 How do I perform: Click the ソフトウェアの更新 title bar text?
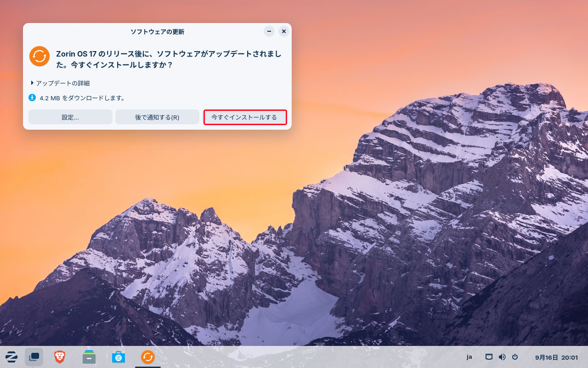(157, 32)
